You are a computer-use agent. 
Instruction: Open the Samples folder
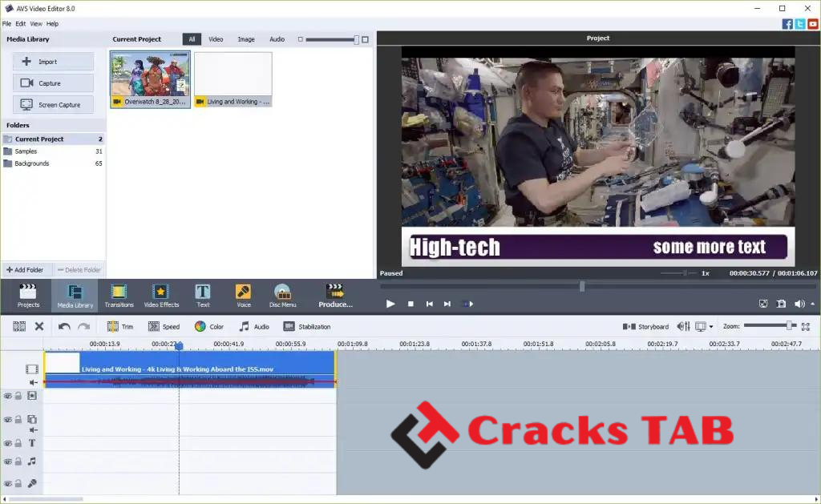pos(53,151)
